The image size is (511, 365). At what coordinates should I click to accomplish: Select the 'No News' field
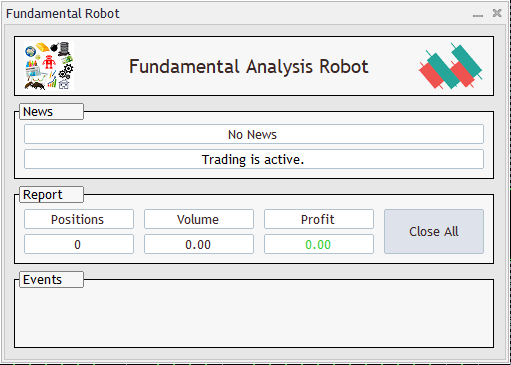[254, 134]
